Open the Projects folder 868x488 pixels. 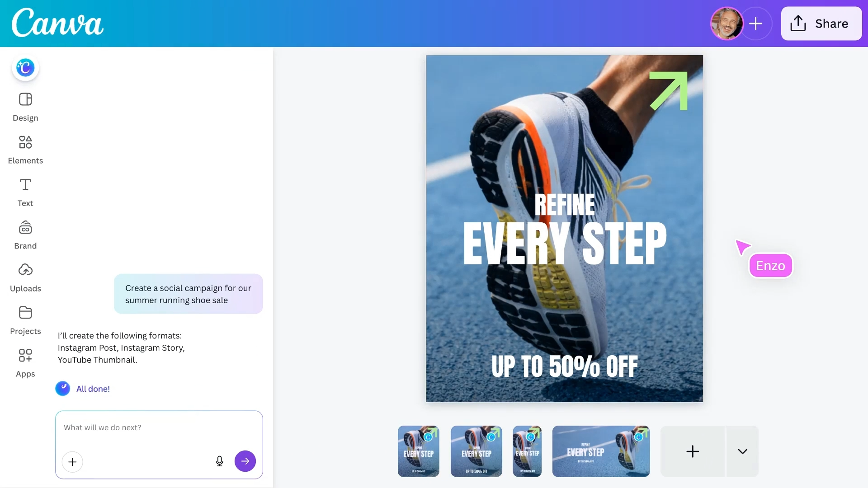[x=25, y=321]
